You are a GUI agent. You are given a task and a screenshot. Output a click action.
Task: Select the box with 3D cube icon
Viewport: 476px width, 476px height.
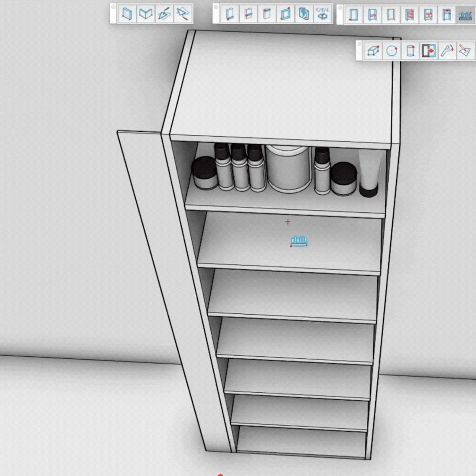click(x=373, y=51)
